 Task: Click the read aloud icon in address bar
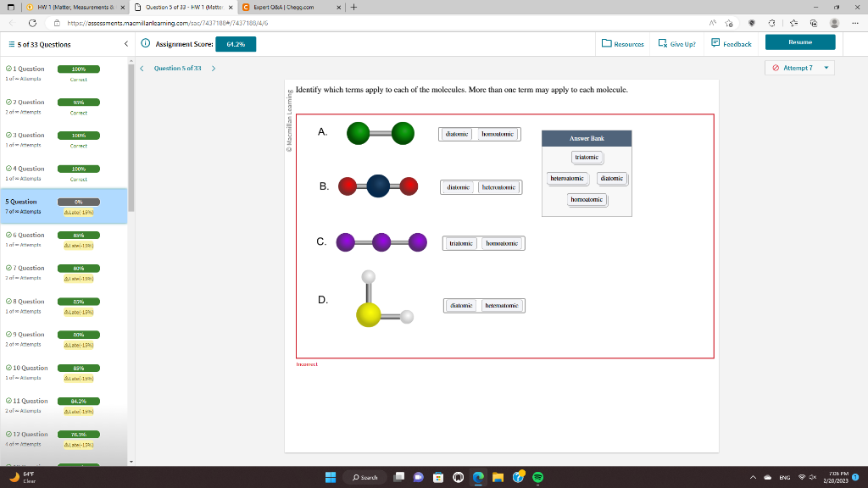click(712, 23)
